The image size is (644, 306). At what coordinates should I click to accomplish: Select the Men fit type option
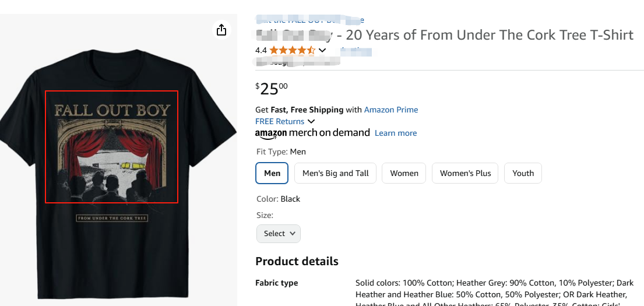[x=272, y=173]
